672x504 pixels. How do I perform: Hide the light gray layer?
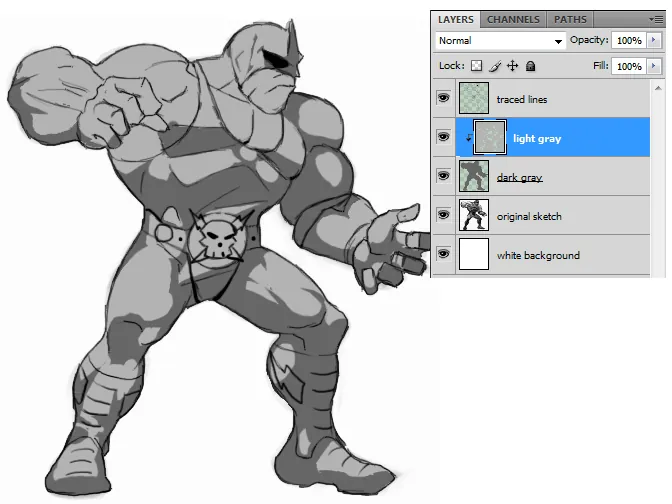click(444, 137)
